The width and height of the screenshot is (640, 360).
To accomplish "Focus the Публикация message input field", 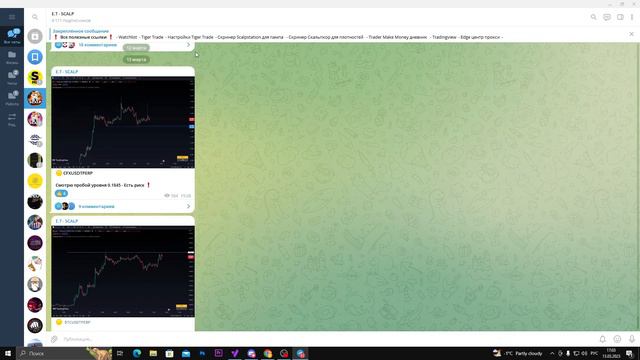I will click(327, 339).
